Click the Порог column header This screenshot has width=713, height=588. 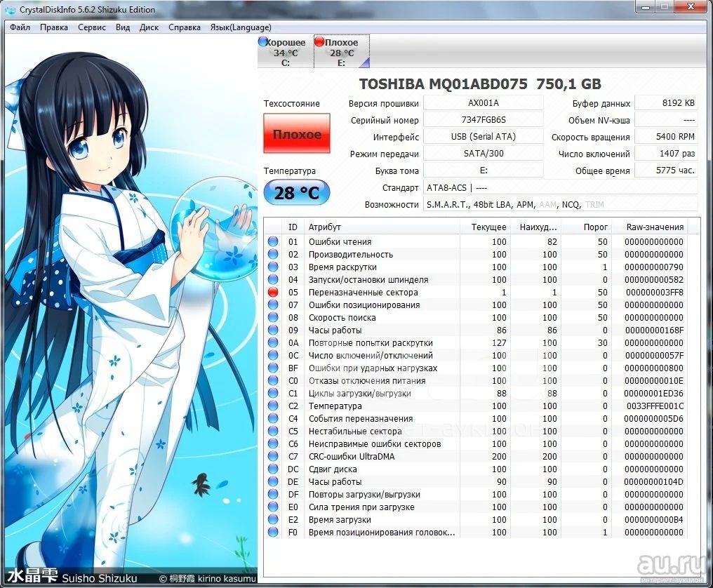587,227
